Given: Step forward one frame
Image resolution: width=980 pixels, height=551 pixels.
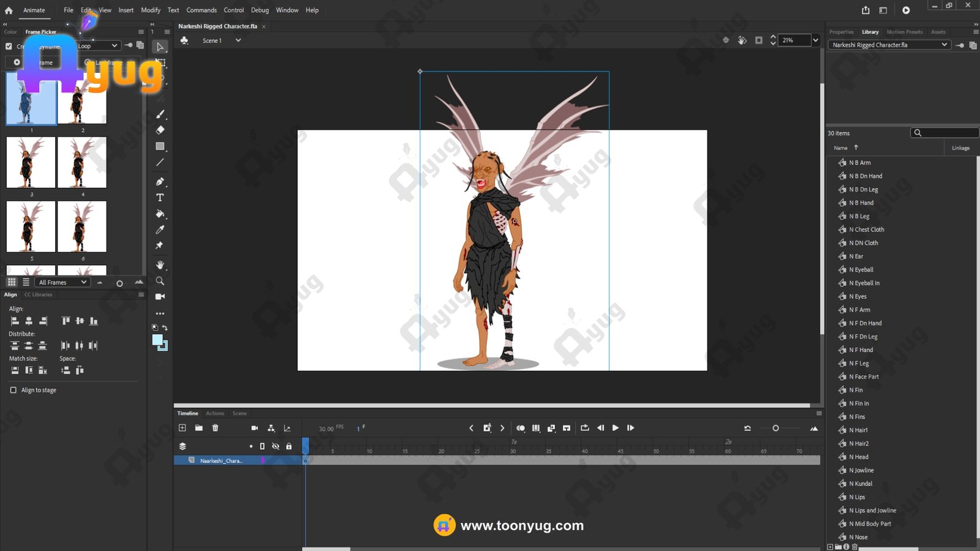Looking at the screenshot, I should tap(630, 428).
